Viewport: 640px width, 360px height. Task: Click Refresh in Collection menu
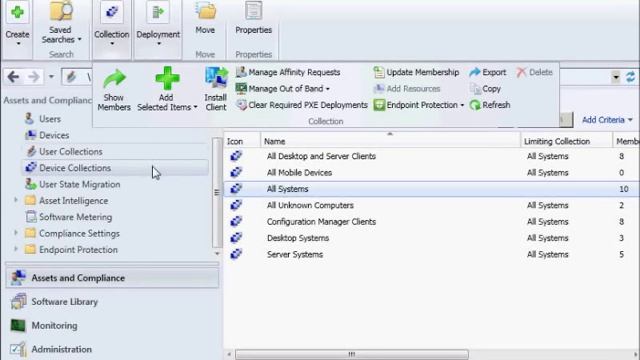[x=490, y=105]
